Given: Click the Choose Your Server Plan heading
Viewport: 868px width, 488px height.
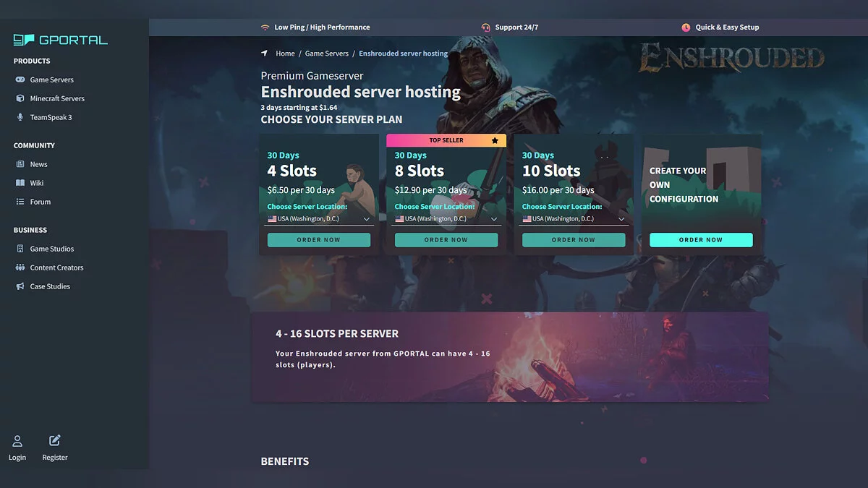Looking at the screenshot, I should (x=332, y=119).
